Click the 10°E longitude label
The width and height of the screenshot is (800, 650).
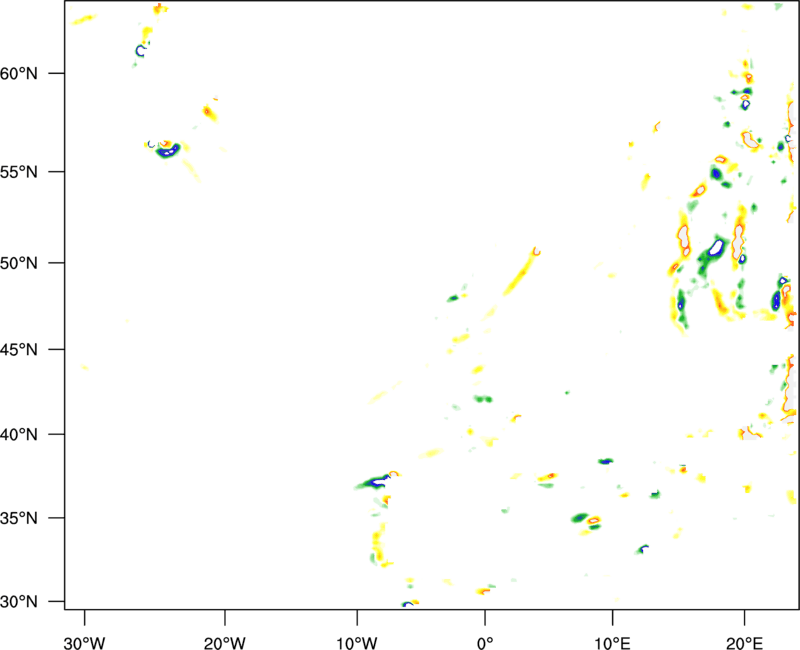[x=612, y=643]
